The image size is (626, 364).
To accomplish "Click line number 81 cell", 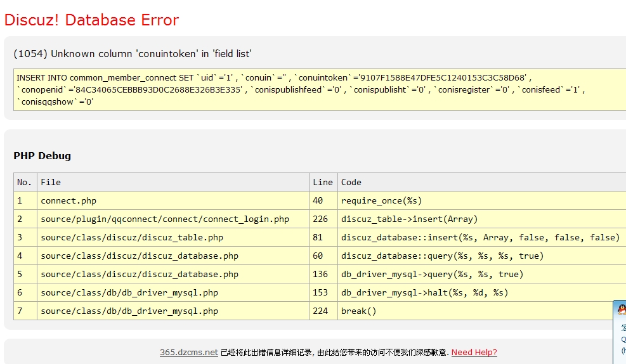I will [323, 237].
